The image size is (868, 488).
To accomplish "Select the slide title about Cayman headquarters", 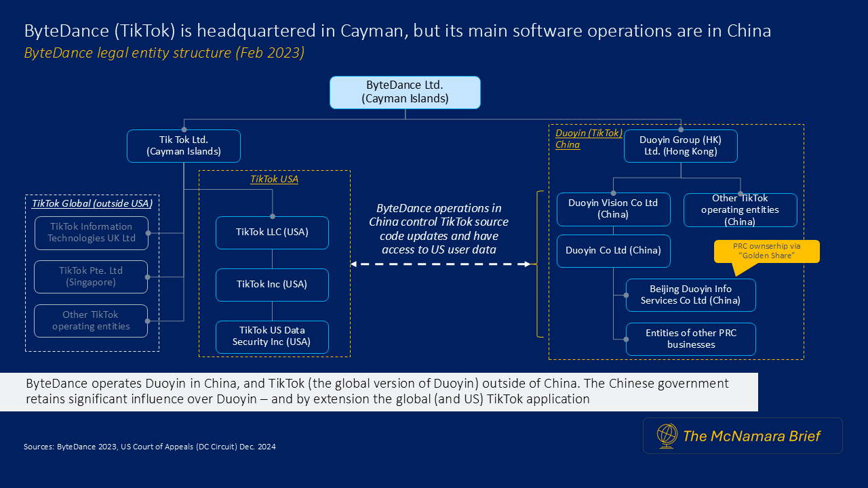I will click(397, 30).
